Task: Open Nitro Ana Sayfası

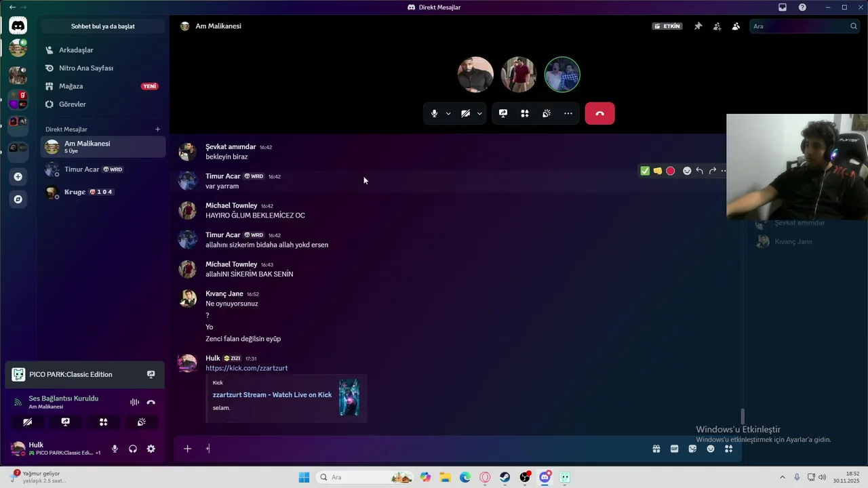Action: click(103, 68)
